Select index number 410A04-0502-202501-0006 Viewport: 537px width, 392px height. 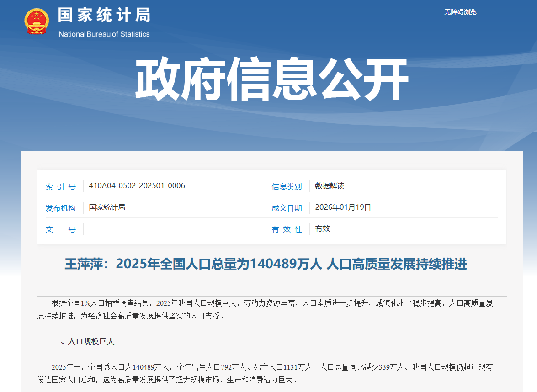[137, 185]
